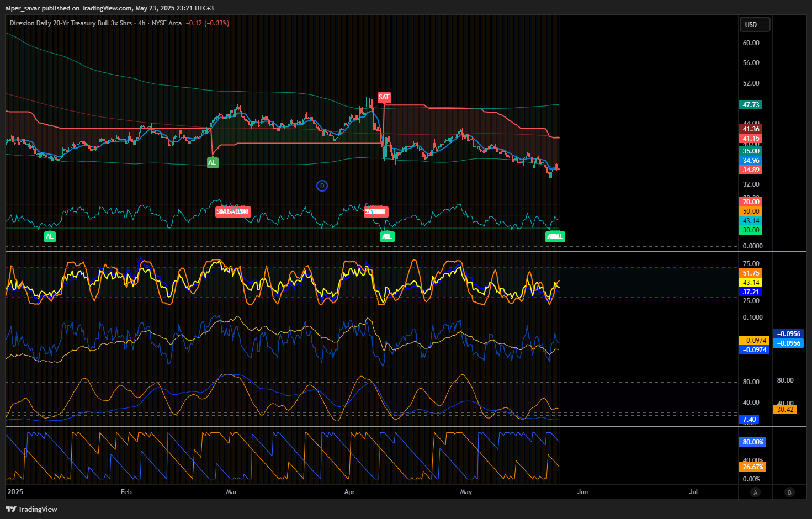The image size is (812, 519).
Task: Select the blue 37.21 indicator label
Action: pos(751,292)
